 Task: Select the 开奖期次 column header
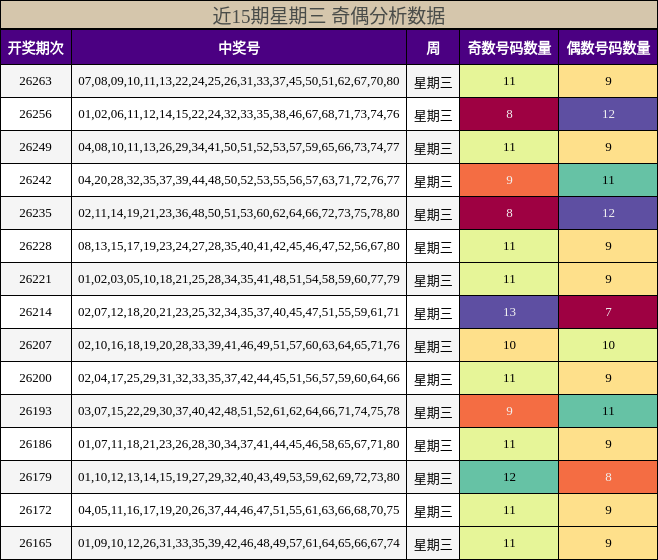click(x=36, y=47)
